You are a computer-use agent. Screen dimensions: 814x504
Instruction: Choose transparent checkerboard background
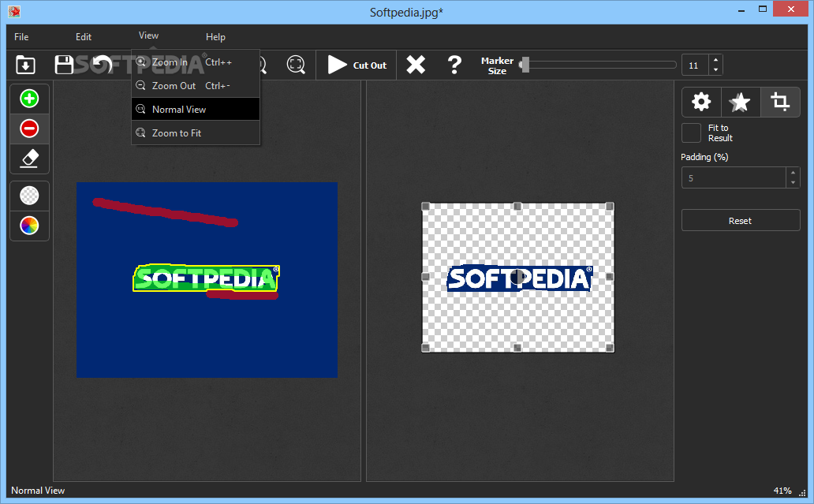[30, 196]
